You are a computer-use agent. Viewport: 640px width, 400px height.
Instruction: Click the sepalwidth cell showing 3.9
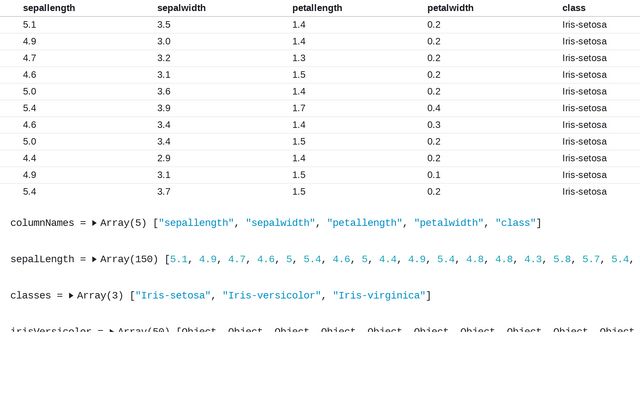(x=164, y=108)
